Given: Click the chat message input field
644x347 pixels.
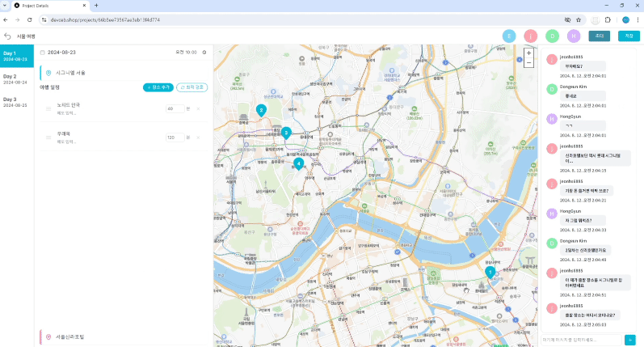Looking at the screenshot, I should coord(580,339).
